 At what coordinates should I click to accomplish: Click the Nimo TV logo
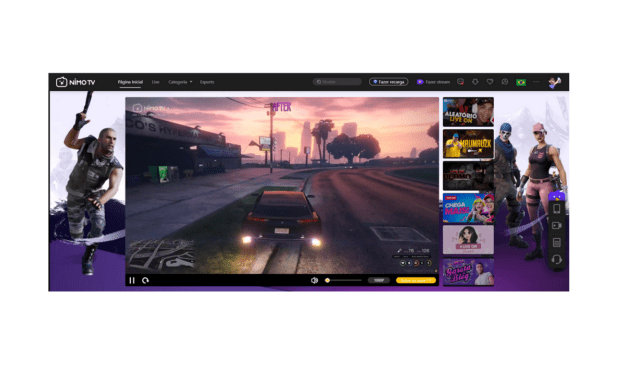coord(75,82)
